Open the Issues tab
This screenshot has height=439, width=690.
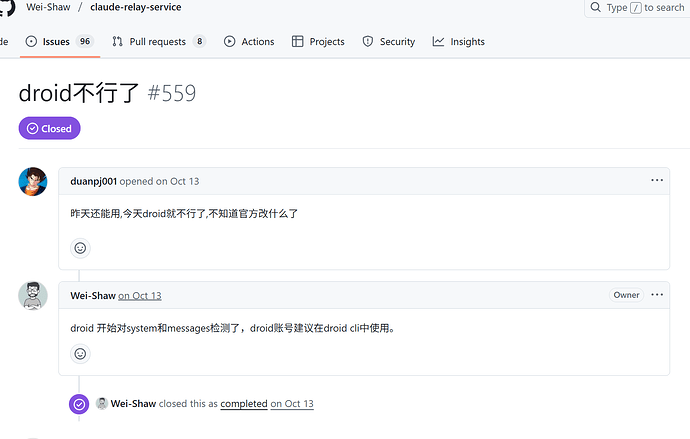click(59, 41)
